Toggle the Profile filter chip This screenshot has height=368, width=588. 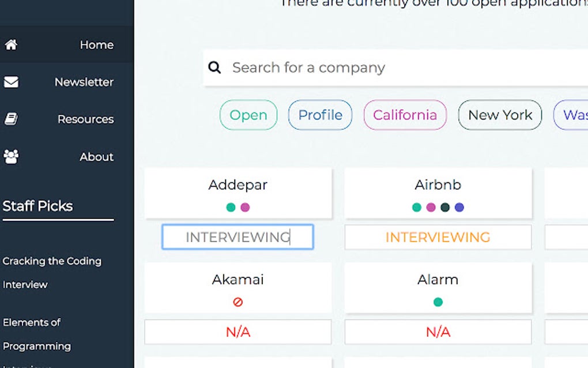pyautogui.click(x=320, y=115)
